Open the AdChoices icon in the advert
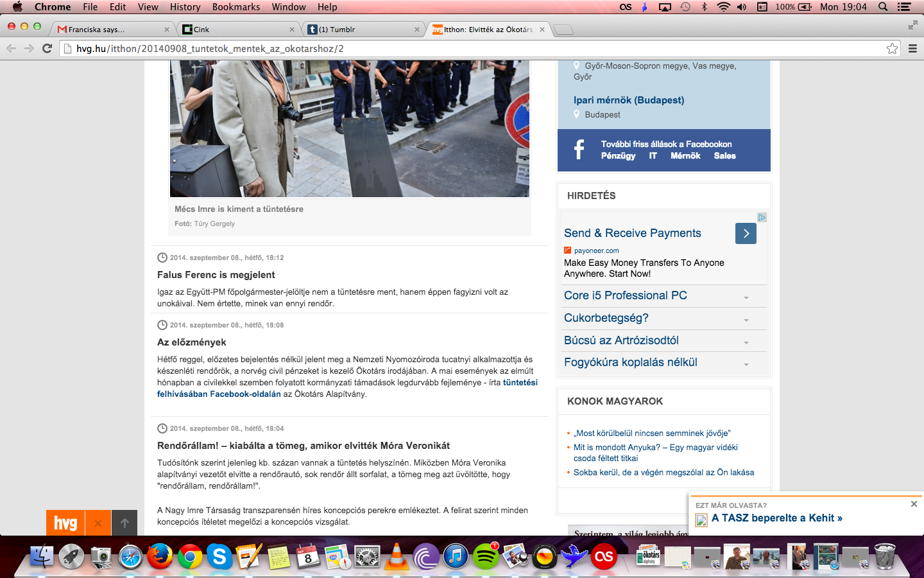The height and width of the screenshot is (578, 924). [x=762, y=218]
